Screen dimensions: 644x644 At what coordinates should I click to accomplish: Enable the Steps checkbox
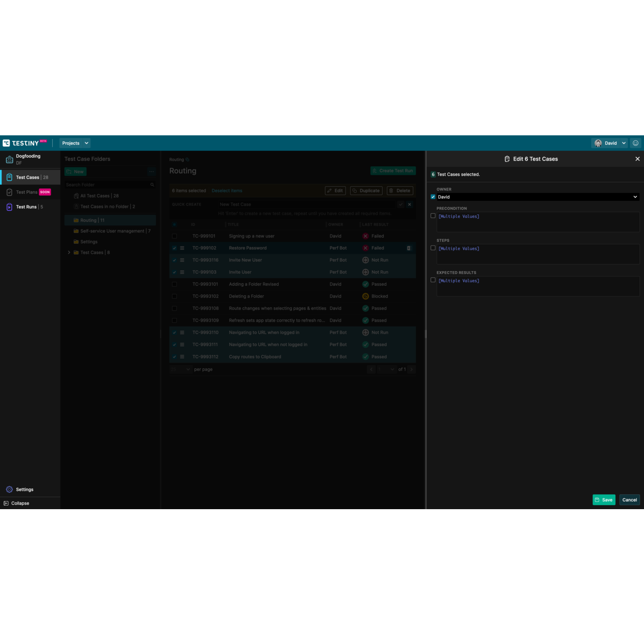click(x=433, y=248)
